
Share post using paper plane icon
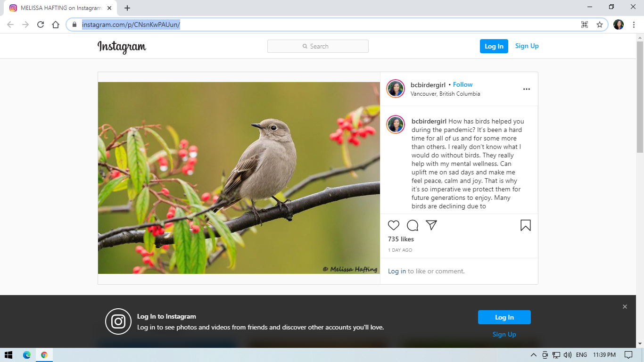pos(431,225)
